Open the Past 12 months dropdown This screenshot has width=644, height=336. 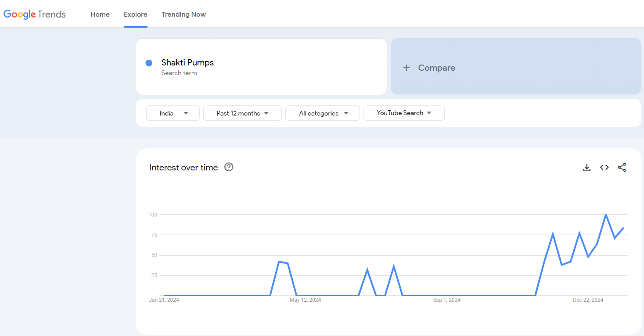click(242, 113)
